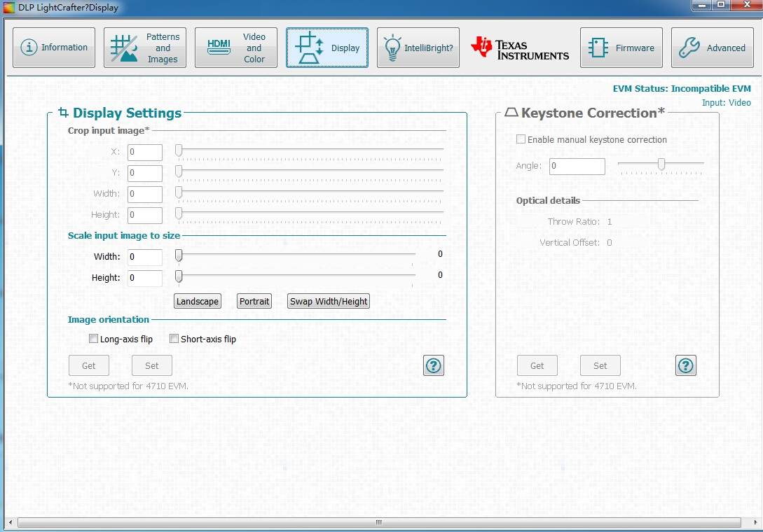Focus the crop Y input field
This screenshot has width=763, height=532.
pos(145,173)
